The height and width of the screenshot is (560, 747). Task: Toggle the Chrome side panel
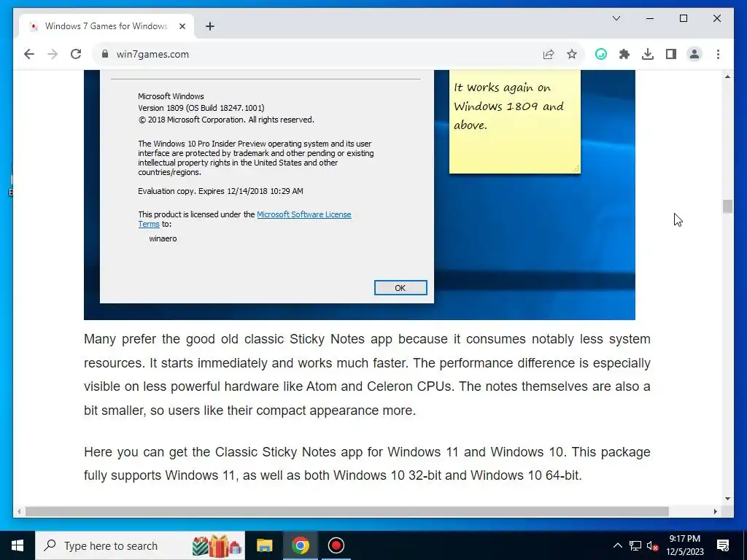click(x=671, y=54)
